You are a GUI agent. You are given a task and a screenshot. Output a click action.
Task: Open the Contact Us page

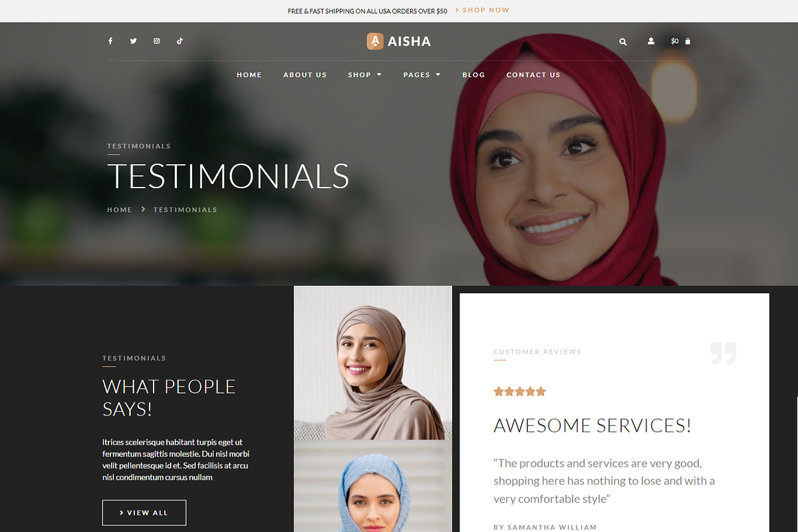click(x=533, y=75)
